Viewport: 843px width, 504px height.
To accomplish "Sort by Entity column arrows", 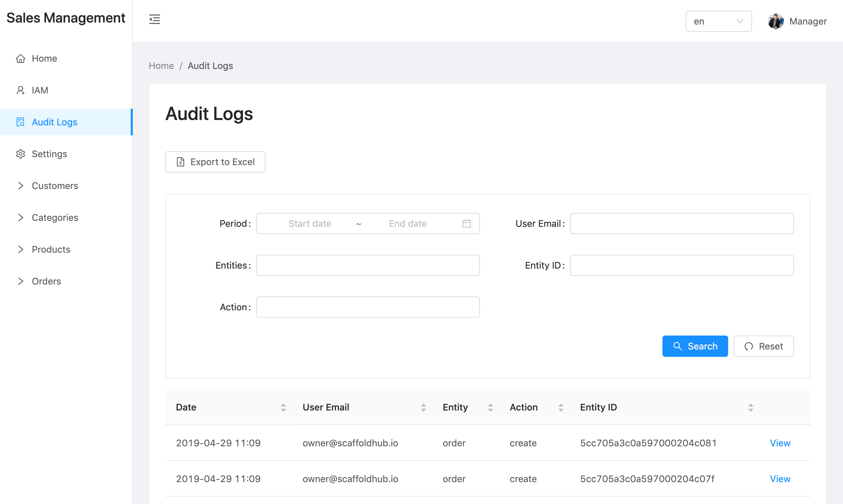I will tap(490, 407).
